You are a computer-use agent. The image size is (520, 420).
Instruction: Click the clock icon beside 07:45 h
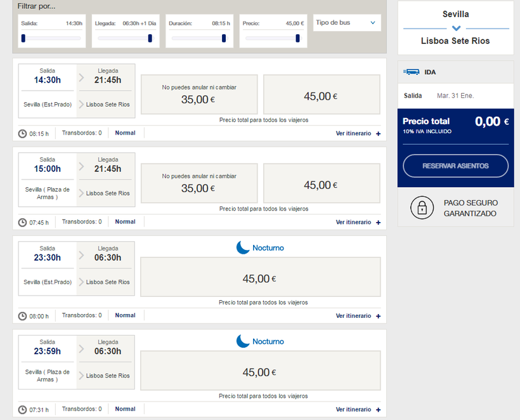22,223
